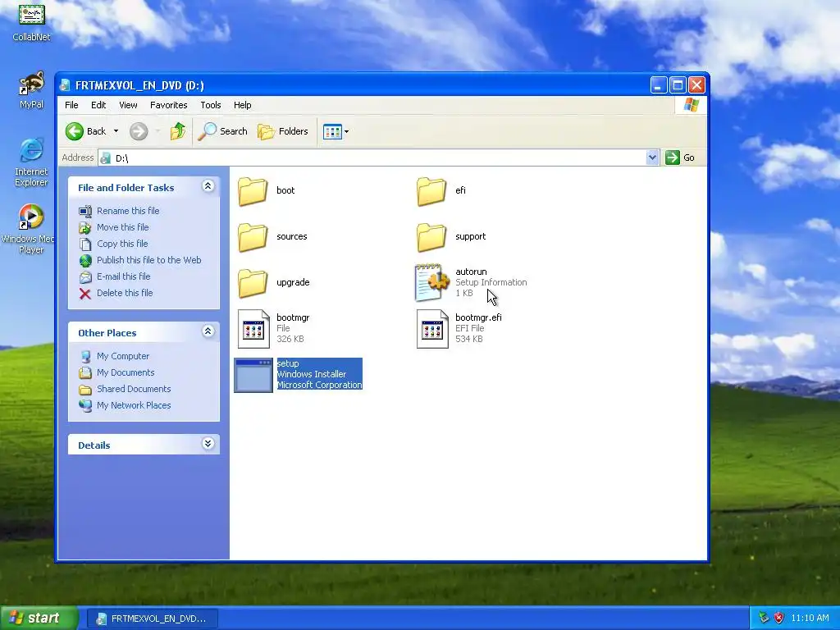840x630 pixels.
Task: Click the Go button
Action: point(680,157)
